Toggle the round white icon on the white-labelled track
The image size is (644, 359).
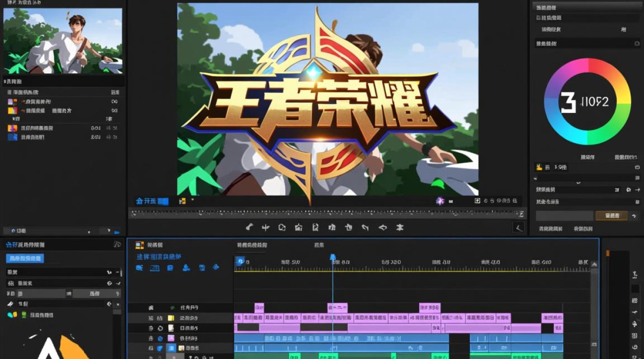coord(160,328)
